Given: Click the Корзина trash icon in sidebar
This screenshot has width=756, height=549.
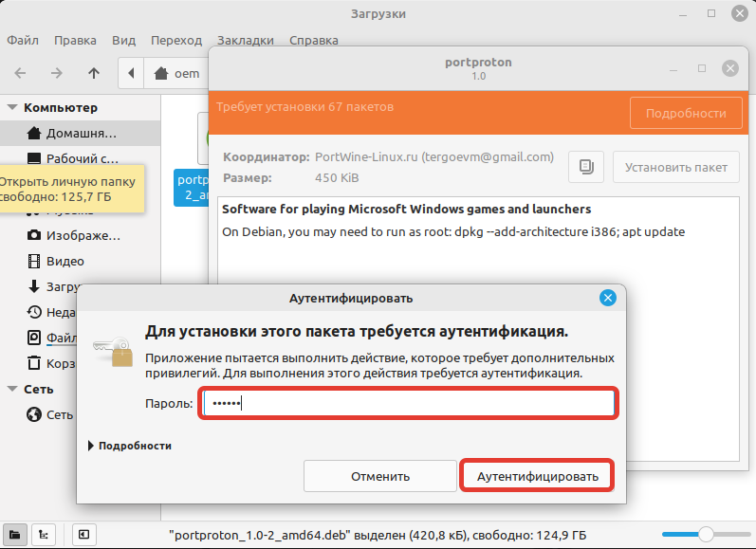Looking at the screenshot, I should point(34,363).
